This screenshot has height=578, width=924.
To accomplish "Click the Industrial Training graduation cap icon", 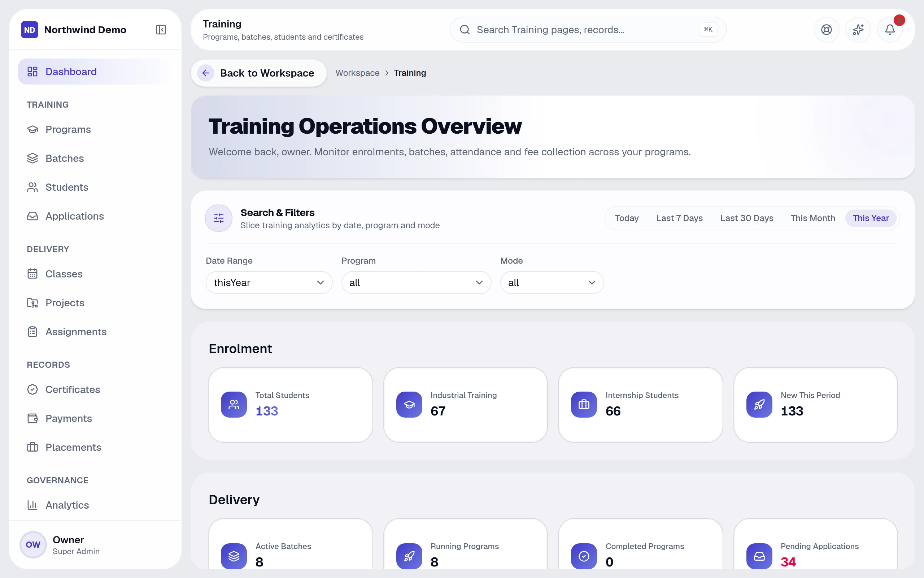I will (409, 405).
